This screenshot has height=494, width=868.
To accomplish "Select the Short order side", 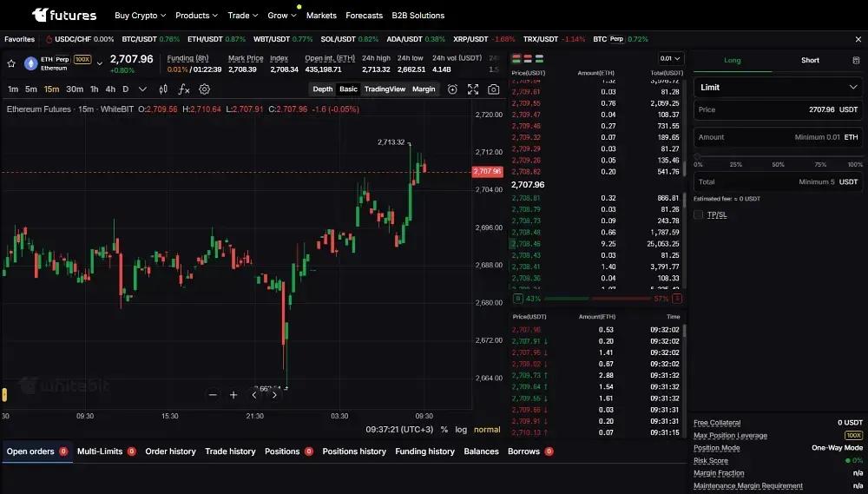I will (x=810, y=61).
